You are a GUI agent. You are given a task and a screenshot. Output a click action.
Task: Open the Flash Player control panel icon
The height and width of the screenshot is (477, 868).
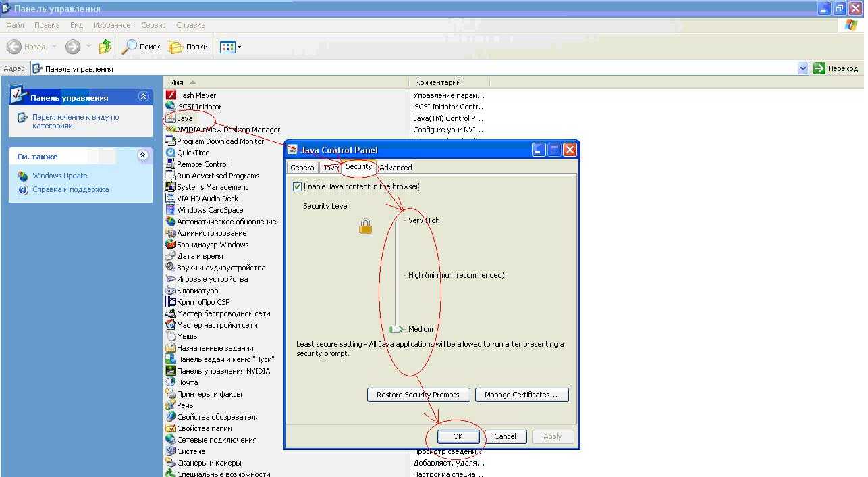(x=171, y=95)
